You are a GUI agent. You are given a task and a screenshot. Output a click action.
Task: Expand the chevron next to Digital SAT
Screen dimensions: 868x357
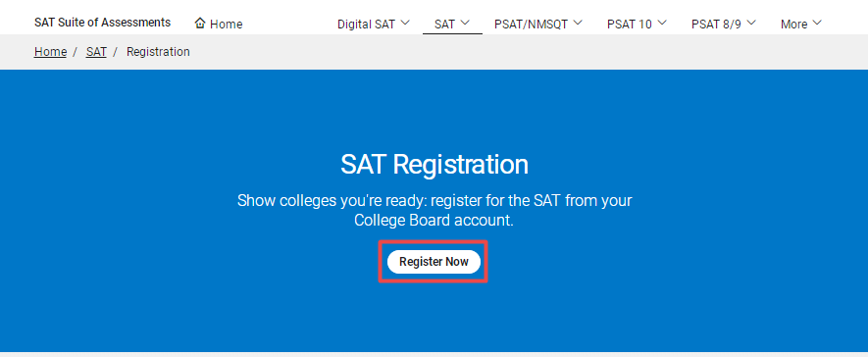[x=405, y=23]
